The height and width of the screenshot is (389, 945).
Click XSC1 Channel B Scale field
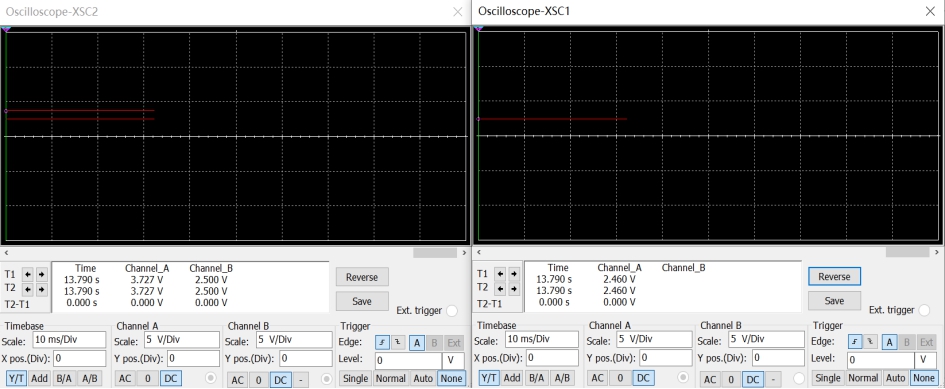coord(767,339)
